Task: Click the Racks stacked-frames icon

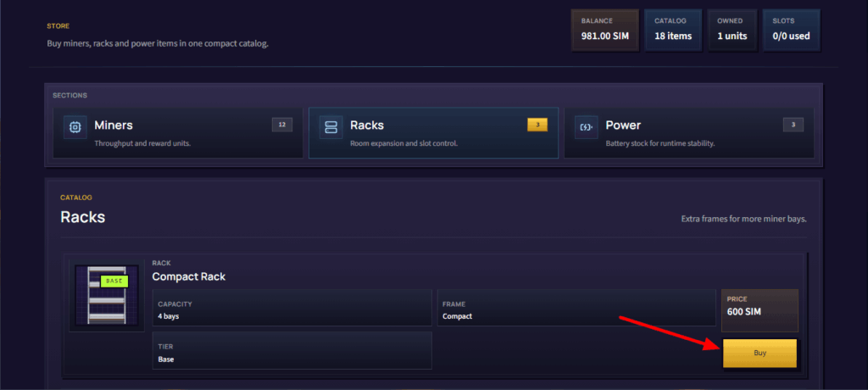Action: (331, 127)
